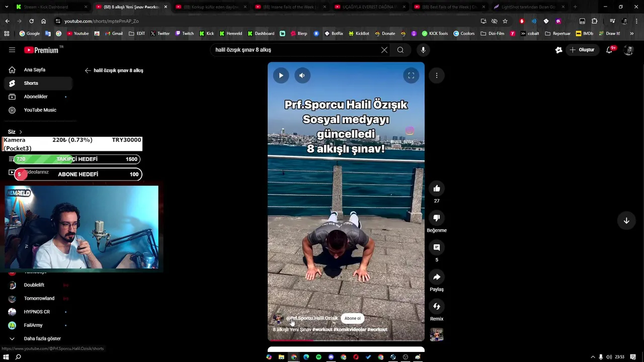Open the comments on the Short
Image resolution: width=644 pixels, height=362 pixels.
(x=437, y=247)
